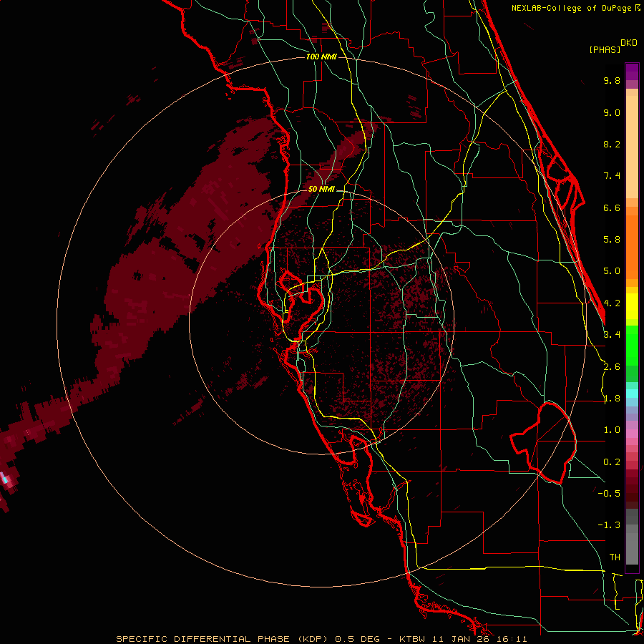The image size is (644, 644).
Task: Pick the pink band of color scale
Action: (x=632, y=434)
